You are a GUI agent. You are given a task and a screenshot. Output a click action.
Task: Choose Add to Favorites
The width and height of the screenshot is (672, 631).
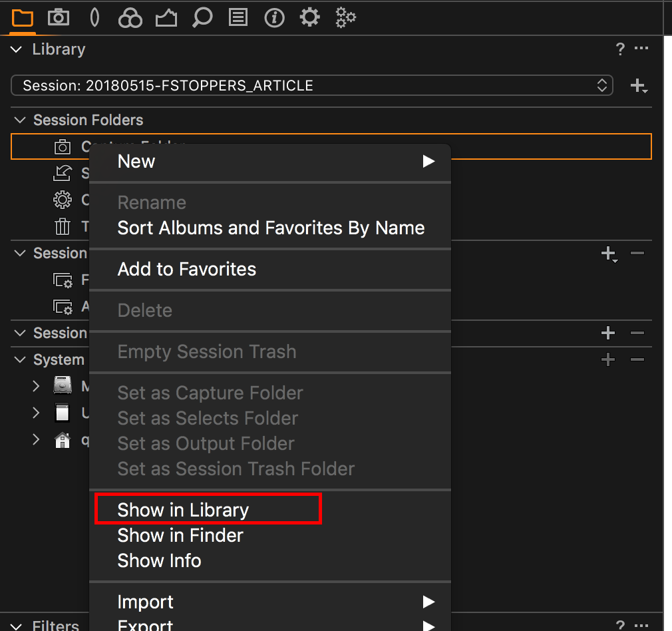tap(270, 269)
